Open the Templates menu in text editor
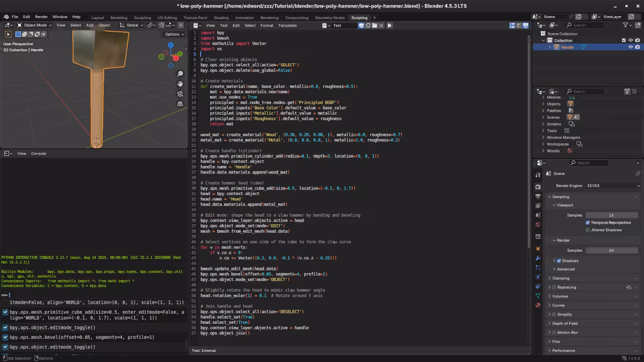Viewport: 644px width, 362px height. point(287,26)
